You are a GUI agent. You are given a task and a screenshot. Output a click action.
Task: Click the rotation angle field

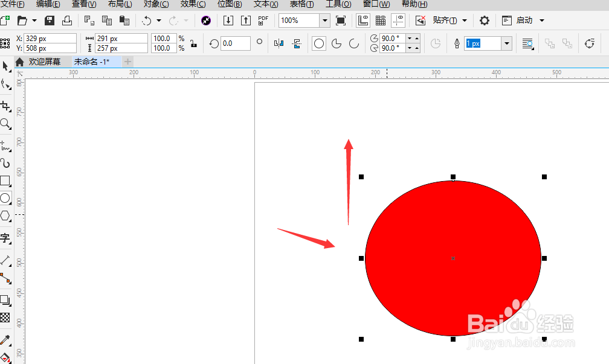[x=236, y=43]
